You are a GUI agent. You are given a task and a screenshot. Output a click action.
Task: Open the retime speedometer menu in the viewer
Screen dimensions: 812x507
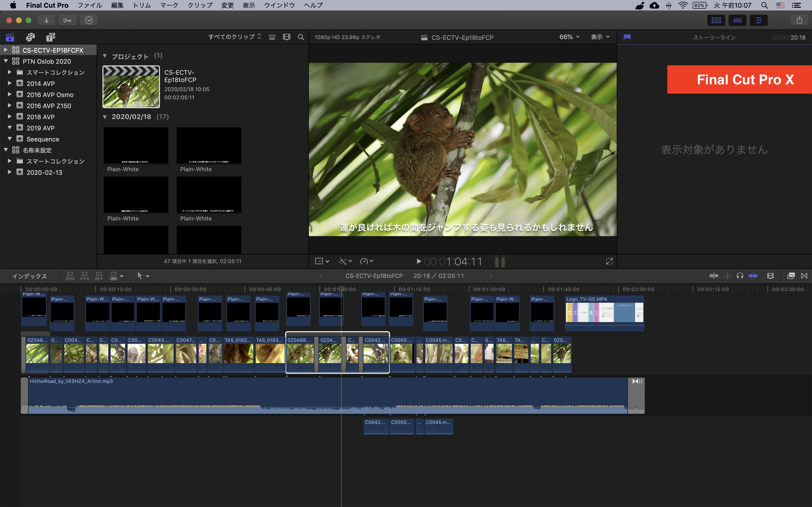(366, 261)
